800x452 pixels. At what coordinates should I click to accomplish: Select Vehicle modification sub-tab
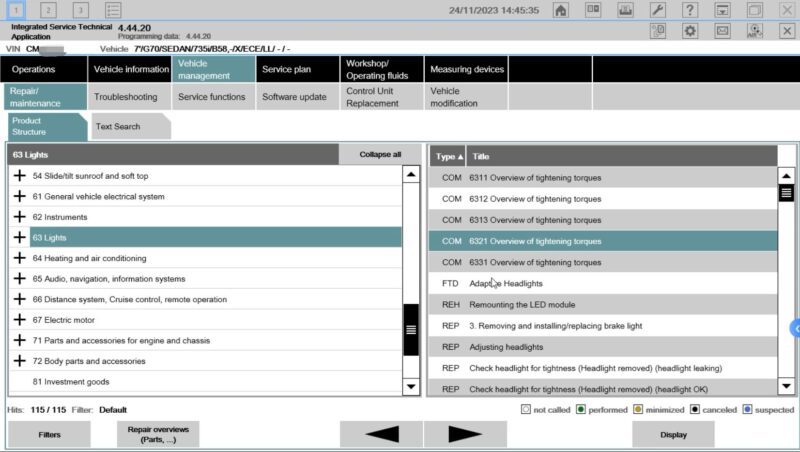coord(466,97)
